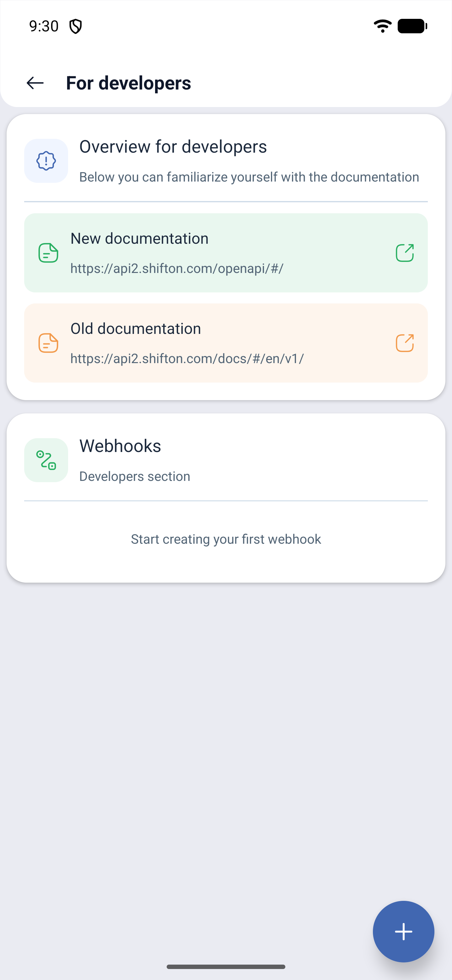Tap the Overview for developers badge icon
452x980 pixels.
[x=46, y=161]
